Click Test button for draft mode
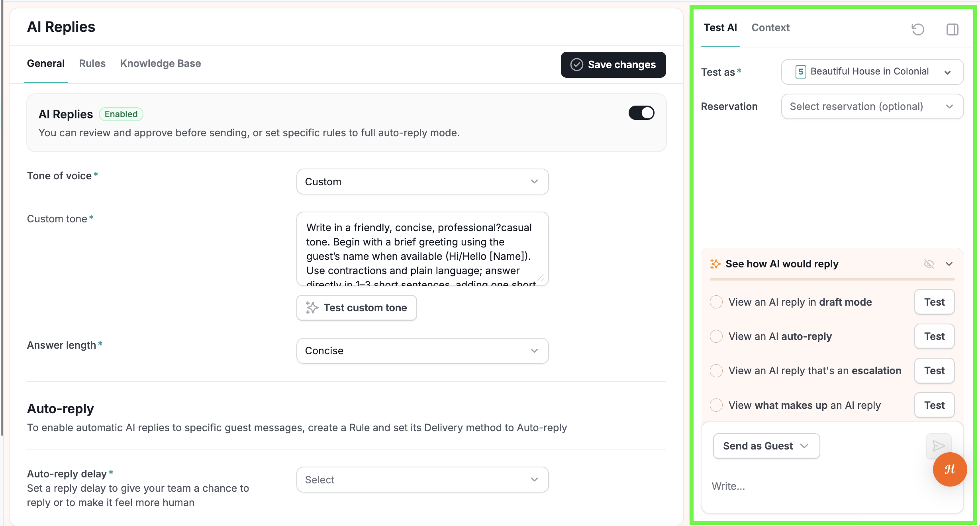The height and width of the screenshot is (526, 980). coord(935,302)
